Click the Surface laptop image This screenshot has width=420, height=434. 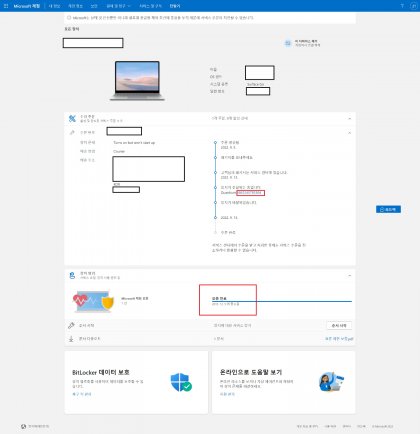pyautogui.click(x=137, y=80)
